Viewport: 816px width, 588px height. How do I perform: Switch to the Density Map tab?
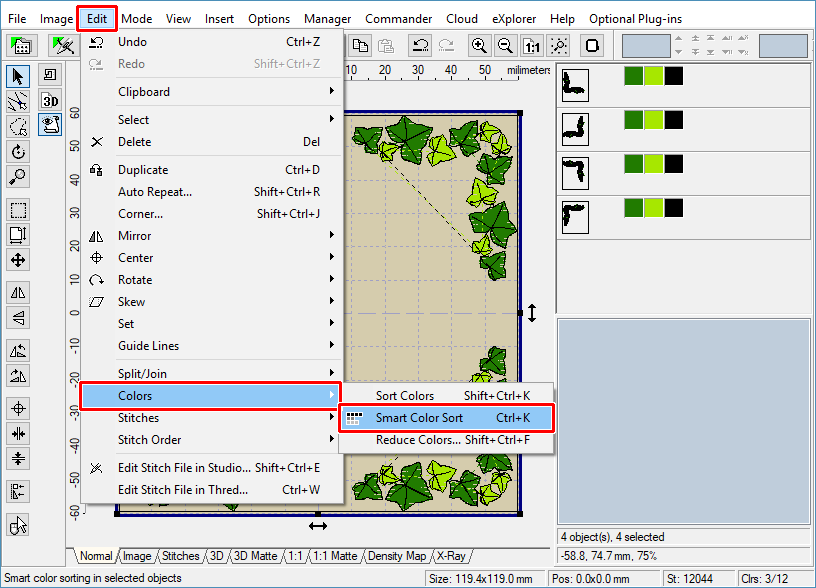397,556
